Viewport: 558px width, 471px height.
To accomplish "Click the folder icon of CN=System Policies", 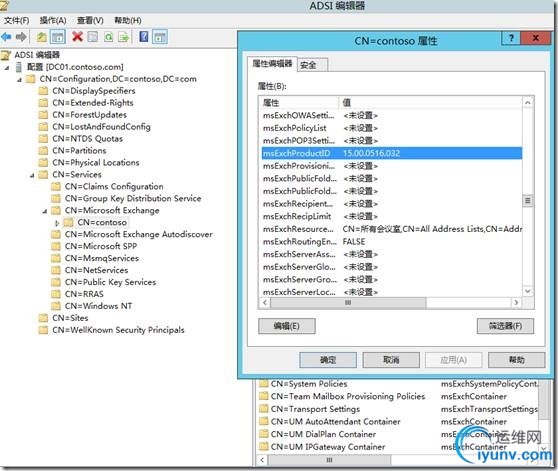I will coord(264,383).
